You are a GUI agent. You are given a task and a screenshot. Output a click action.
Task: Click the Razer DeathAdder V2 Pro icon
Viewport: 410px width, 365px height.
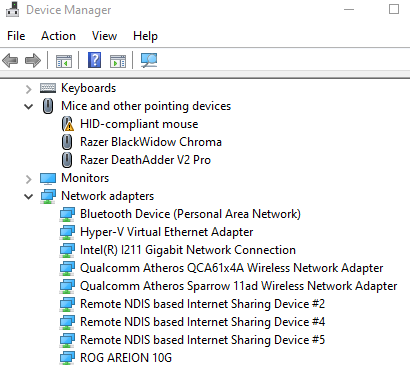click(x=67, y=160)
